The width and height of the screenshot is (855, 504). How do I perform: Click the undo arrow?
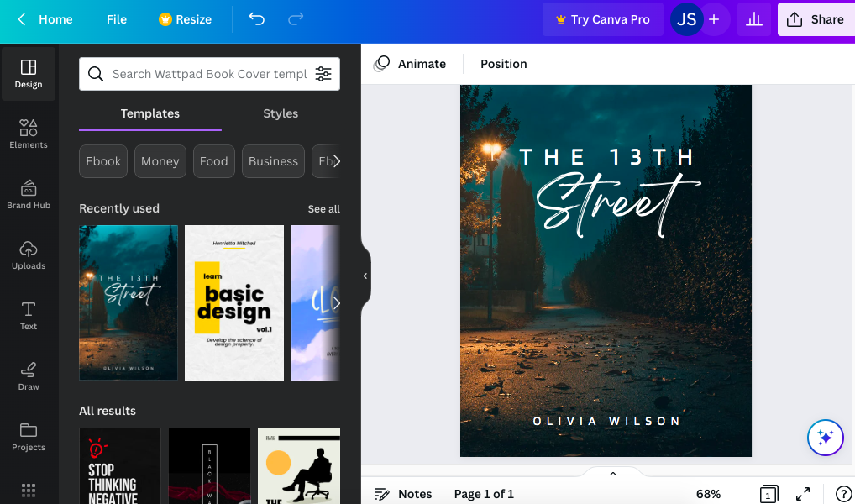(256, 18)
